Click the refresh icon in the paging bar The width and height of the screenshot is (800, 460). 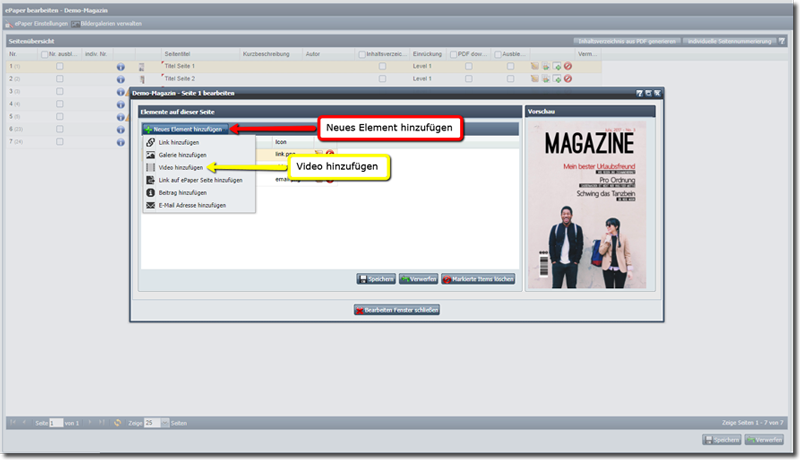(x=118, y=423)
